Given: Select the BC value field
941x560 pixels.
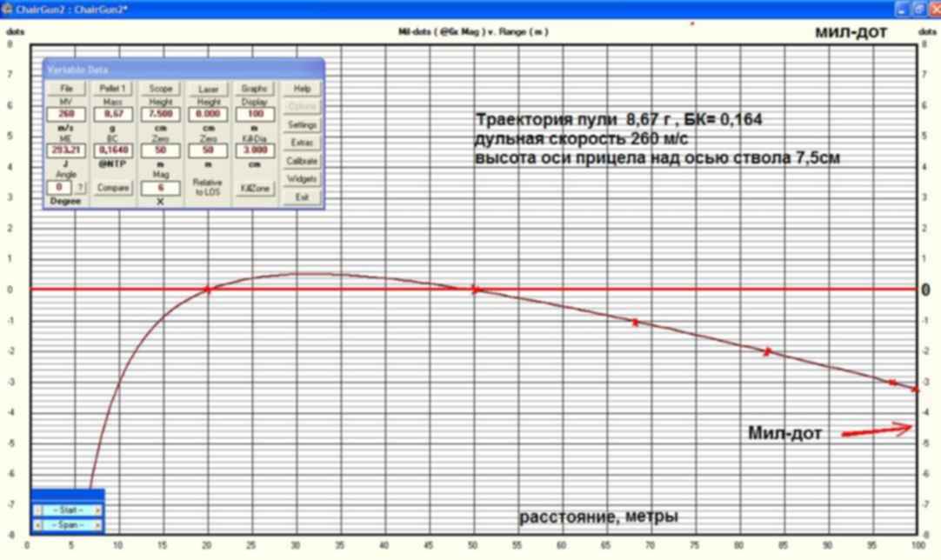Looking at the screenshot, I should tap(113, 150).
